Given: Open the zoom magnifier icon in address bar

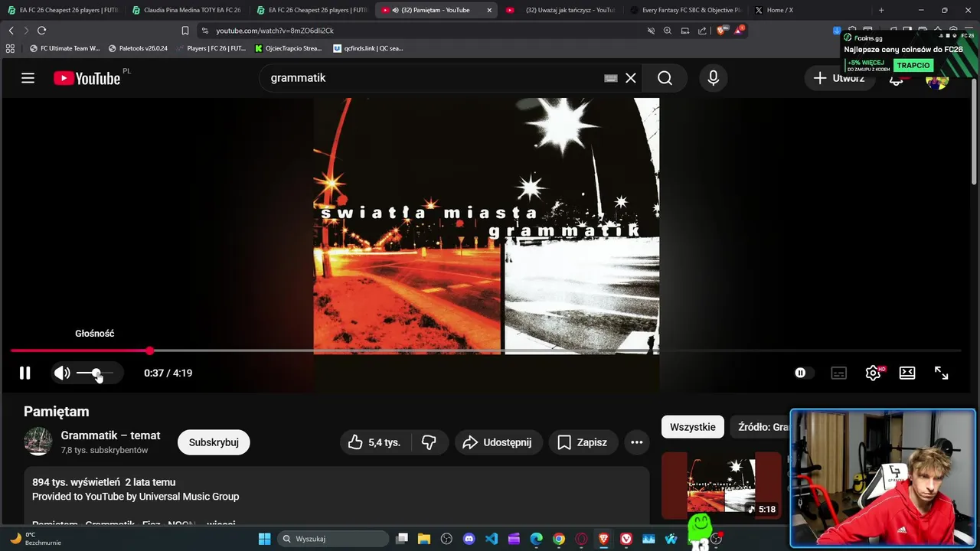Looking at the screenshot, I should coord(667,31).
